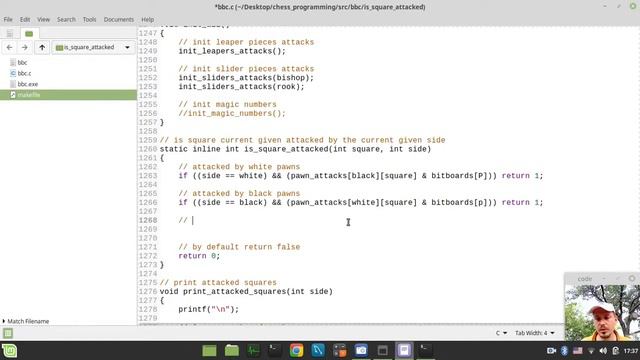The image size is (640, 360).
Task: Click the init_leapers_attacks(); call line
Action: 232,51
